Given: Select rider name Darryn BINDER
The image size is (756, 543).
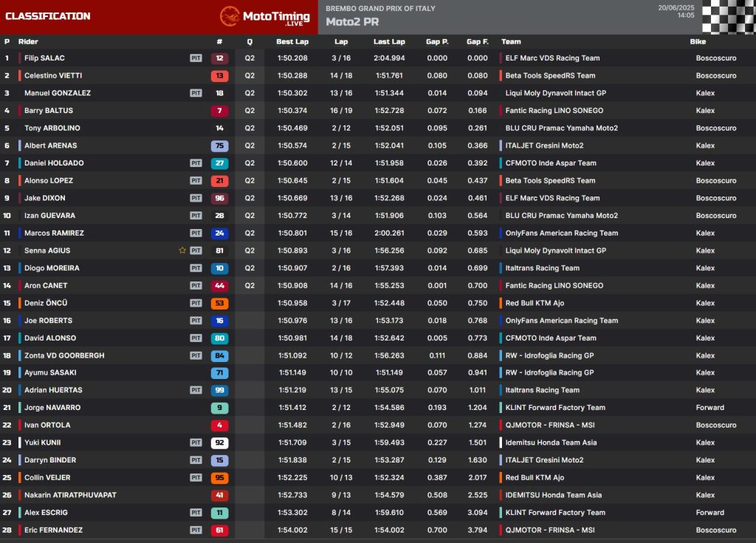Looking at the screenshot, I should 50,460.
